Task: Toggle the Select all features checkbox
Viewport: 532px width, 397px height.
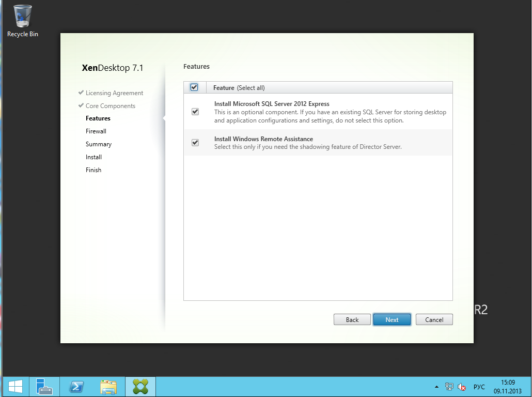Action: 194,87
